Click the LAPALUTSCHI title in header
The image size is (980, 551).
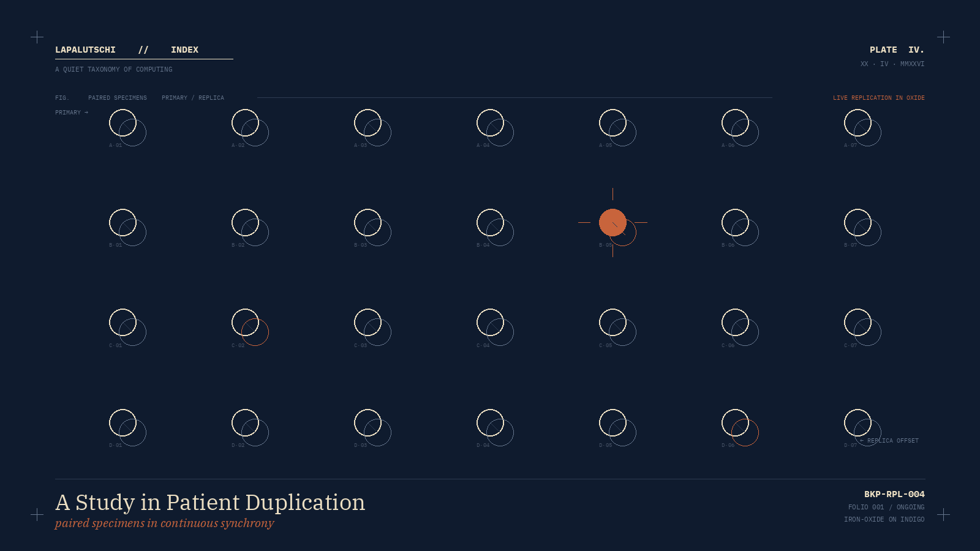tap(85, 50)
